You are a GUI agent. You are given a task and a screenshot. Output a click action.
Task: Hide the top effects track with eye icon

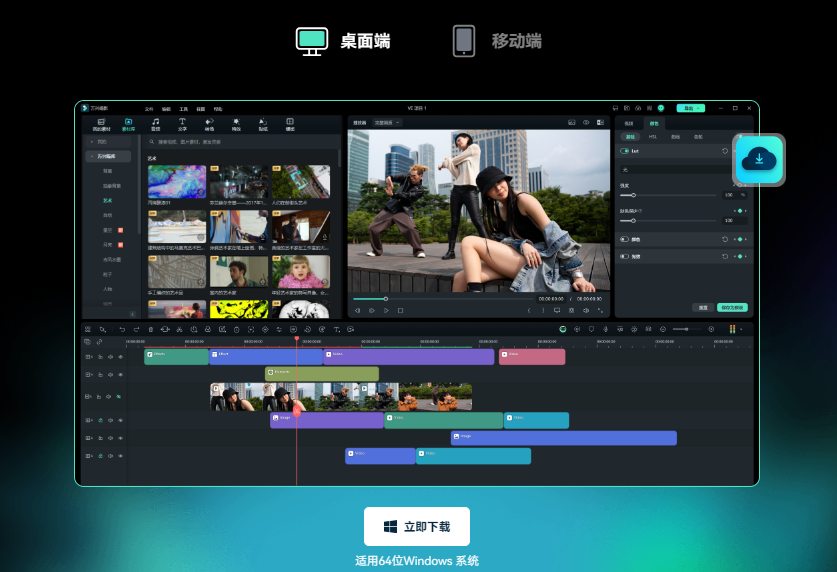pos(121,356)
